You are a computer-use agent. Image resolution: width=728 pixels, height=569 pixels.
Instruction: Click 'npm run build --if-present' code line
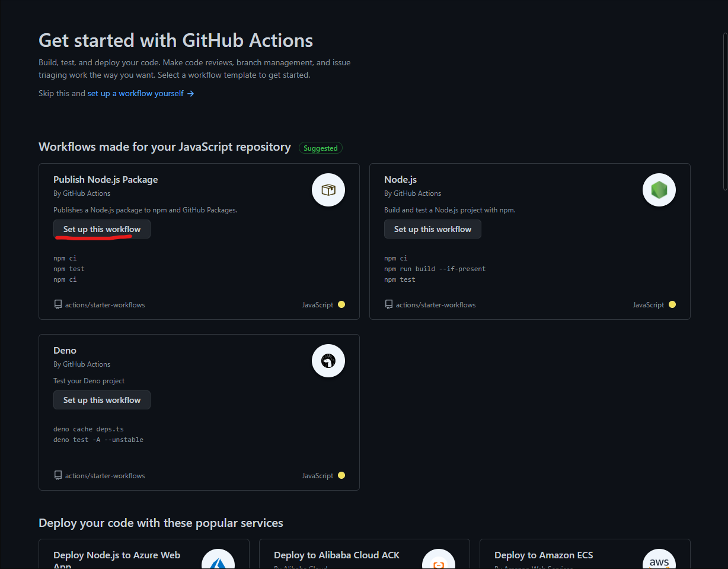(x=435, y=269)
